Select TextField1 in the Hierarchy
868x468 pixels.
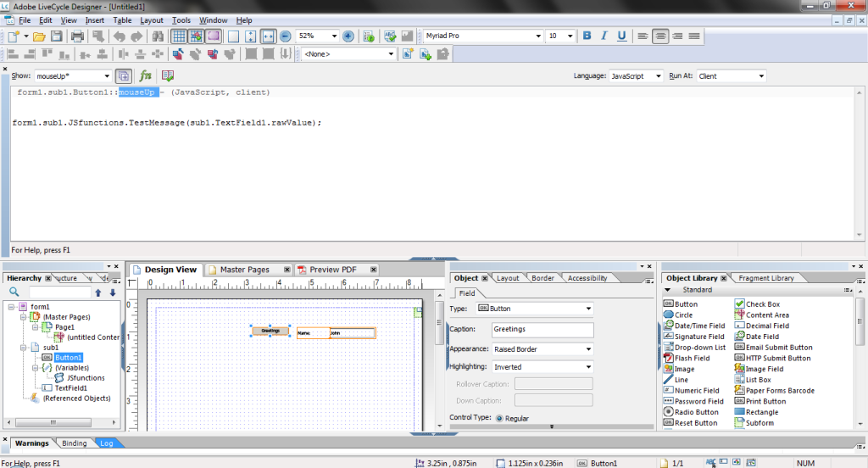click(71, 388)
